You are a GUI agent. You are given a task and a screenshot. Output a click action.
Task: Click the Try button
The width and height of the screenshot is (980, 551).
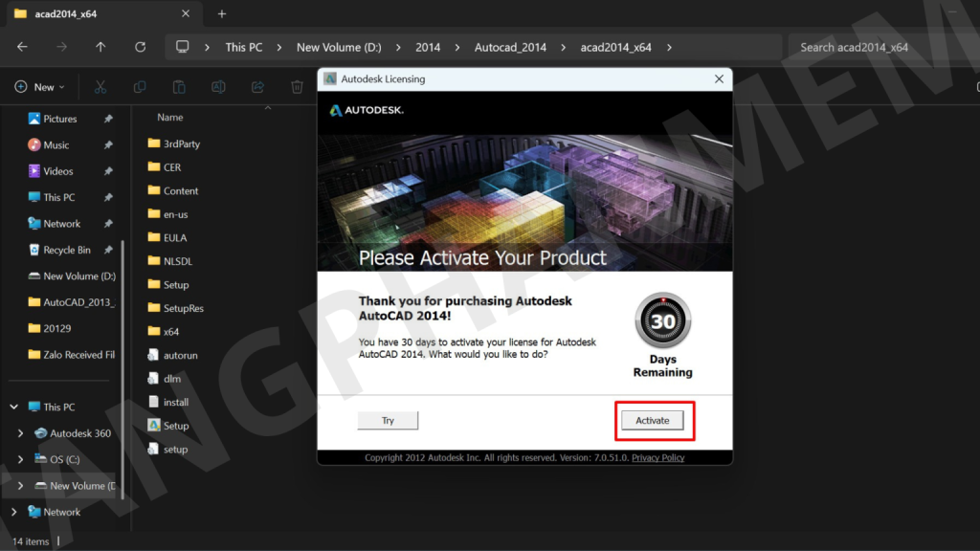388,421
